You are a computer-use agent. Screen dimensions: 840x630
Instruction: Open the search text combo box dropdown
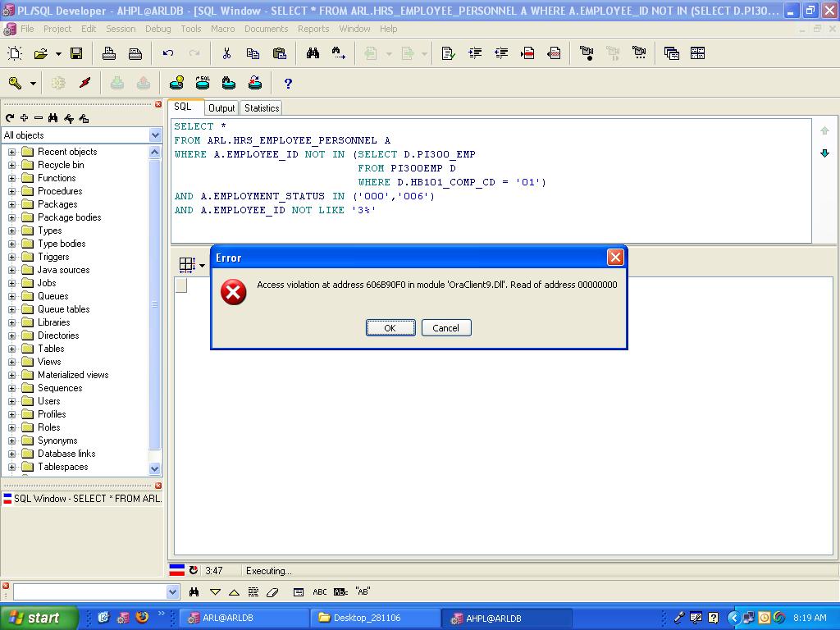(x=172, y=592)
